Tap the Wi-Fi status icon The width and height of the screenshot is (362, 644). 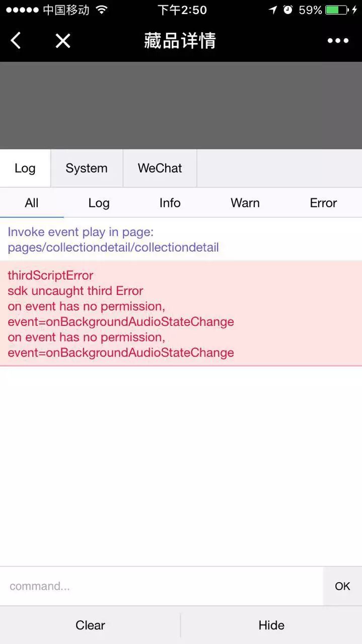pos(102,10)
